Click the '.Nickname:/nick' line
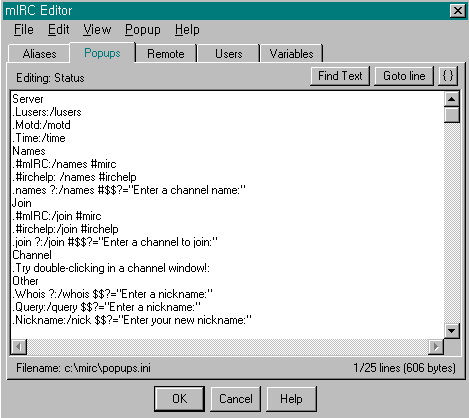This screenshot has width=469, height=418. [132, 320]
